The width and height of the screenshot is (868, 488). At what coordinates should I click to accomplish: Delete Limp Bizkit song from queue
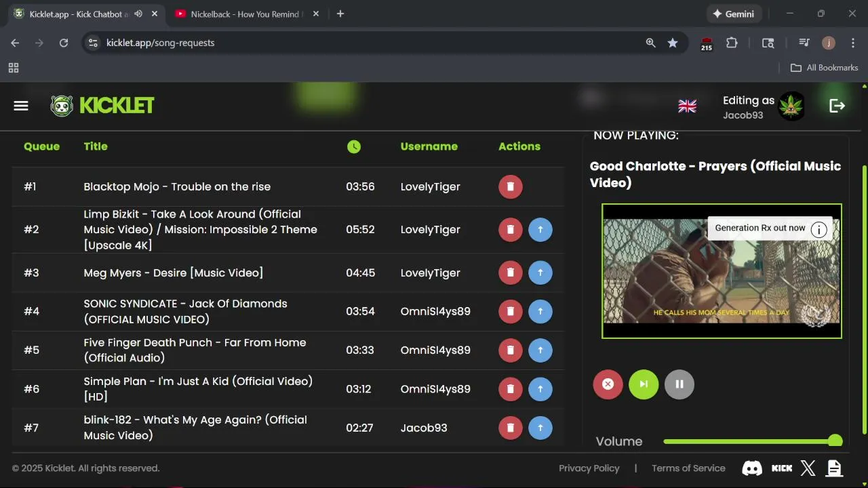[511, 230]
